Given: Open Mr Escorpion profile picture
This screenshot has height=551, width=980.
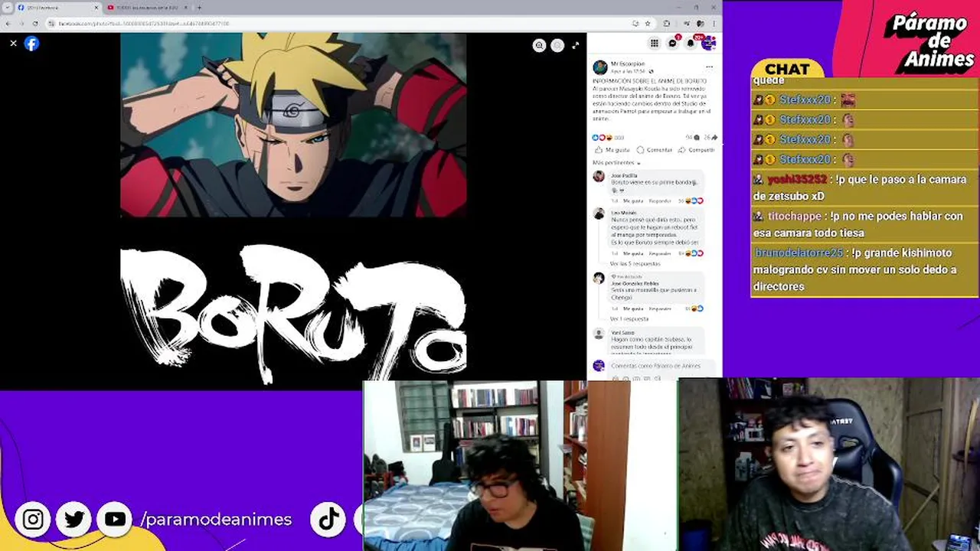Looking at the screenshot, I should (x=600, y=67).
